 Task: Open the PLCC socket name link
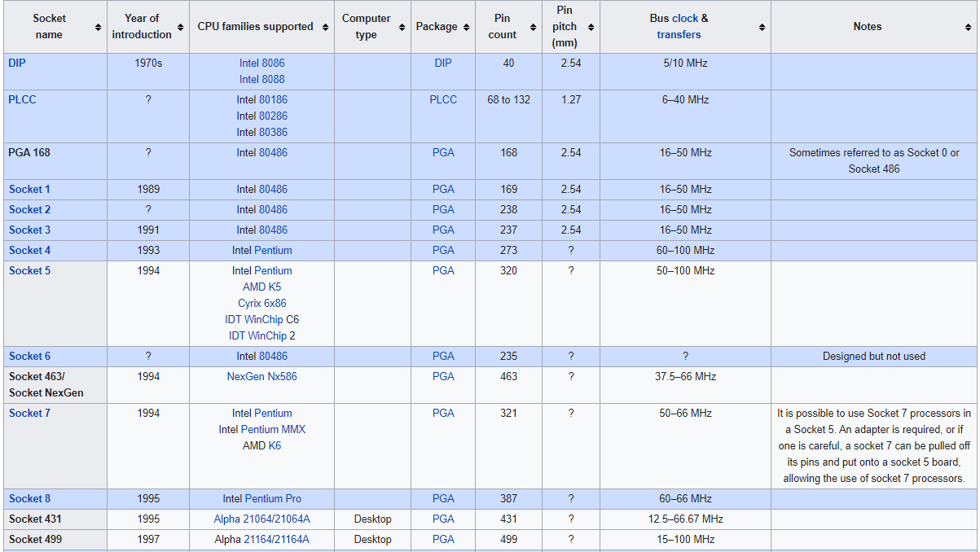coord(22,99)
